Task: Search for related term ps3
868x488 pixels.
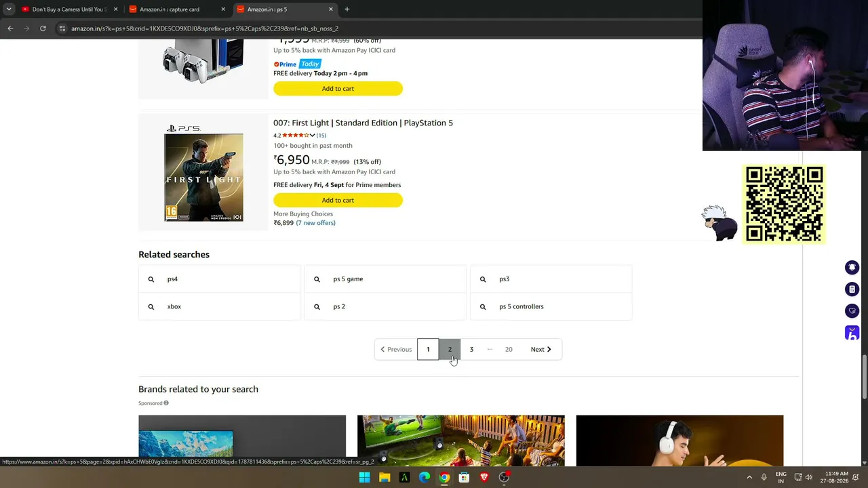Action: tap(551, 279)
